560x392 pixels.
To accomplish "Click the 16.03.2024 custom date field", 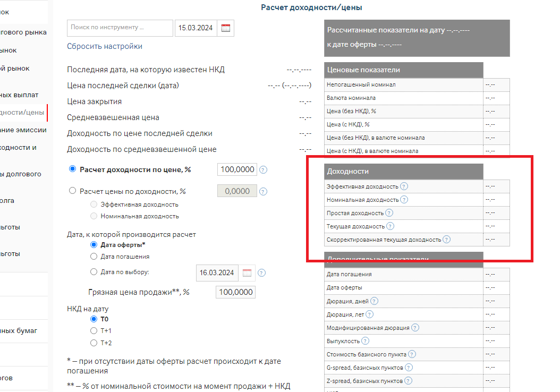I will (217, 273).
